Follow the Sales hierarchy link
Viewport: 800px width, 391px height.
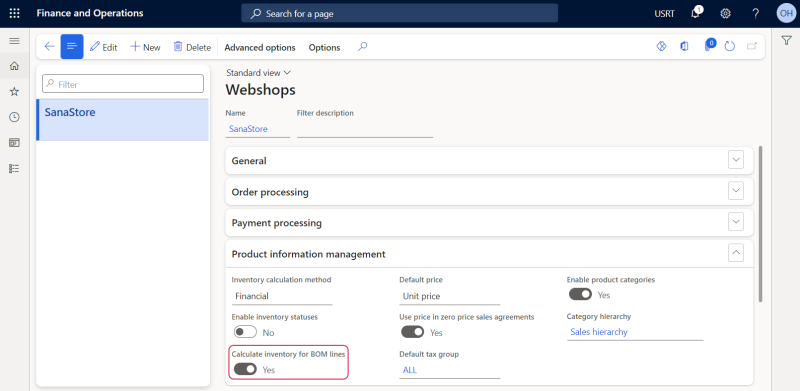click(599, 332)
